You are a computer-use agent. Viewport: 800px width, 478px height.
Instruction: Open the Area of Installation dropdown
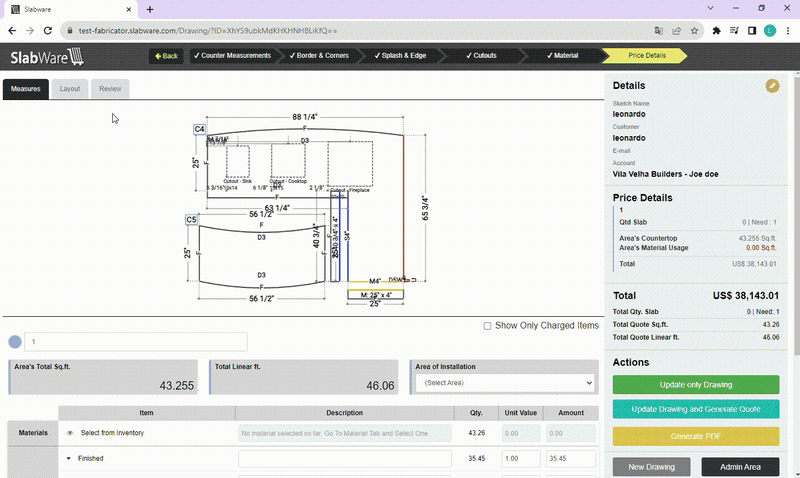coord(505,383)
